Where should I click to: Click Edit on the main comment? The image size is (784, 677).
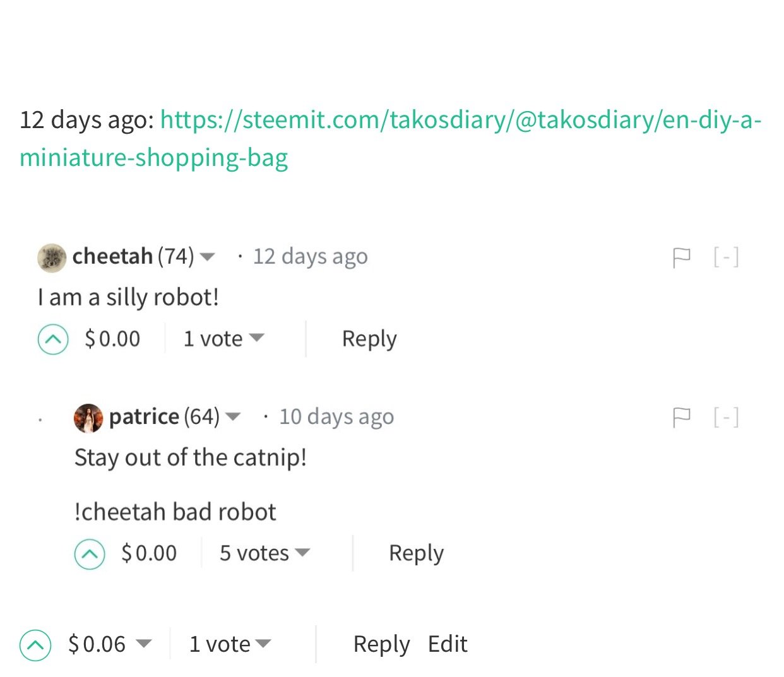448,644
